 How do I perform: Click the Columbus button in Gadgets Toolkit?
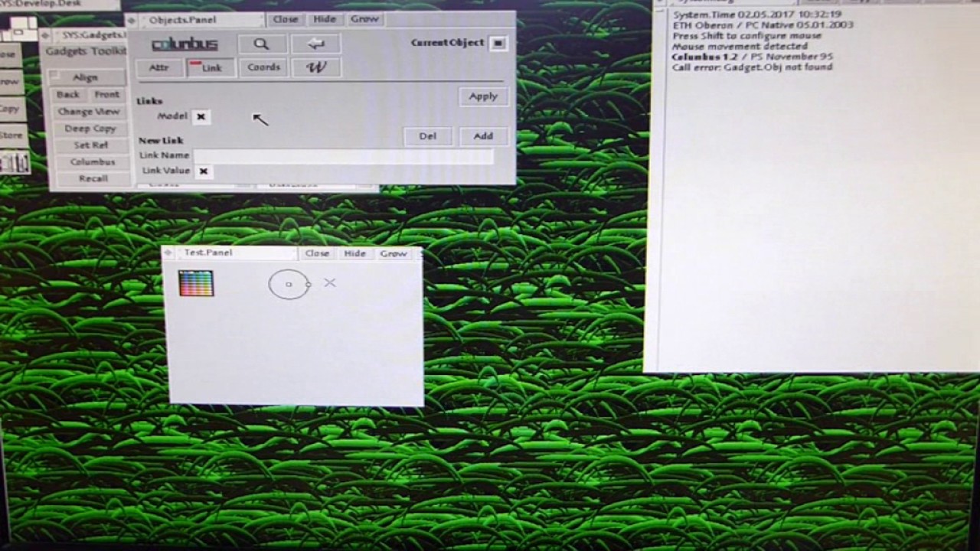click(x=92, y=162)
